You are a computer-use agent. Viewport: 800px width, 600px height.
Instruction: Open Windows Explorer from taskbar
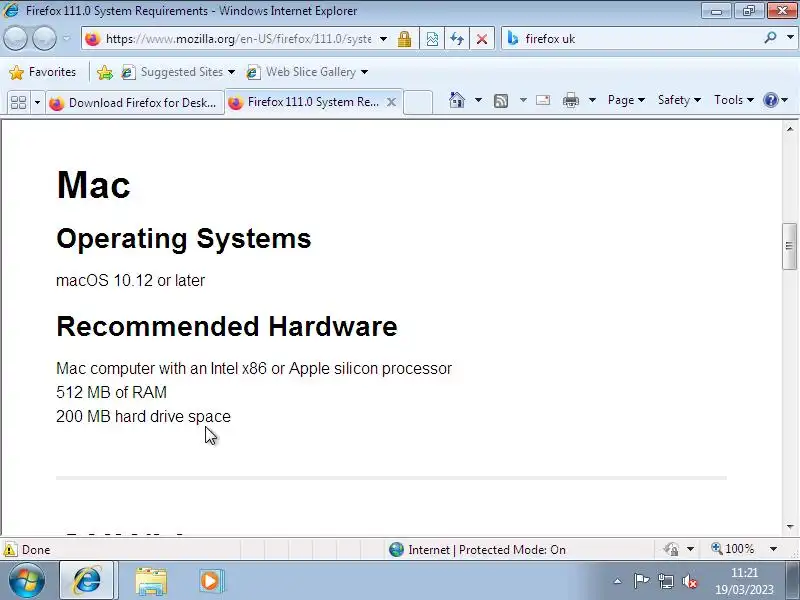click(151, 581)
